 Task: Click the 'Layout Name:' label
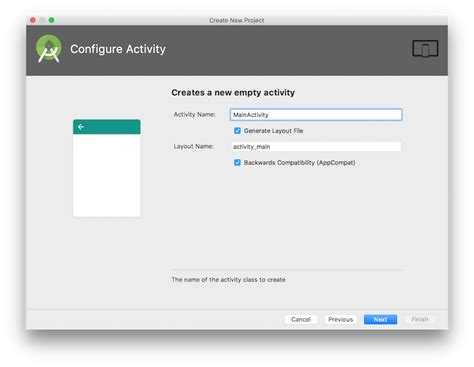(x=193, y=146)
